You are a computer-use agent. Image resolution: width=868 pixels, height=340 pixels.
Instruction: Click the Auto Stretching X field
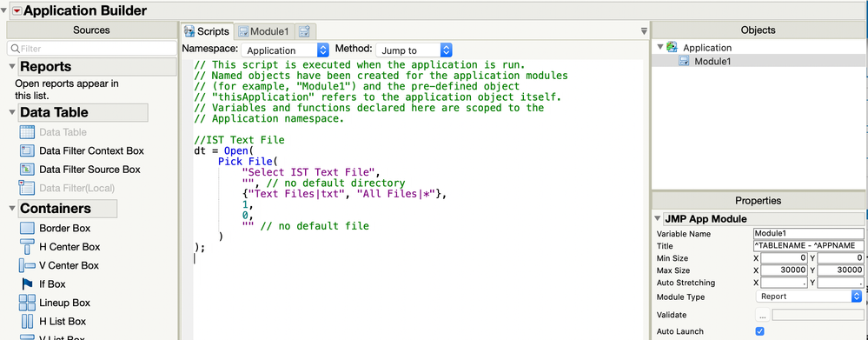pyautogui.click(x=784, y=283)
